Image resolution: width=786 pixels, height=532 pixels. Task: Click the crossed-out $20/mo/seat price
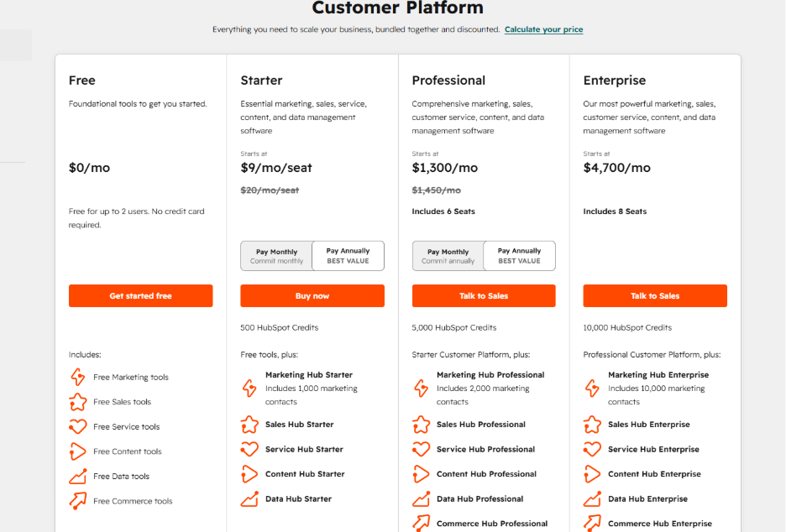click(270, 190)
